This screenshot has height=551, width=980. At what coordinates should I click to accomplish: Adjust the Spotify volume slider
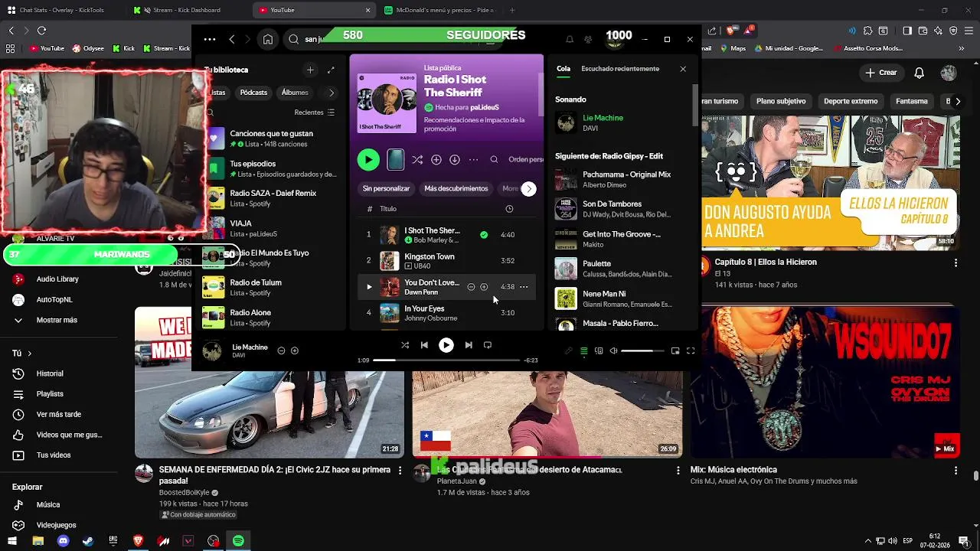click(642, 350)
